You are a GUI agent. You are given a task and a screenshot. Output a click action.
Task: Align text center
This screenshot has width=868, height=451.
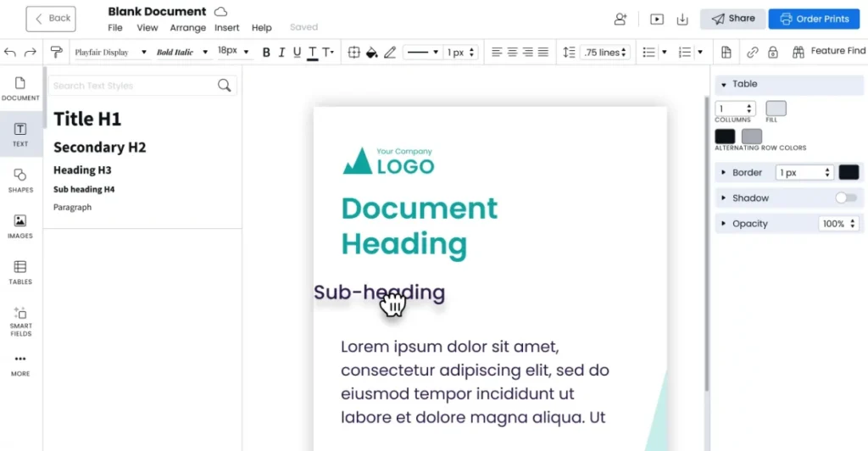512,52
